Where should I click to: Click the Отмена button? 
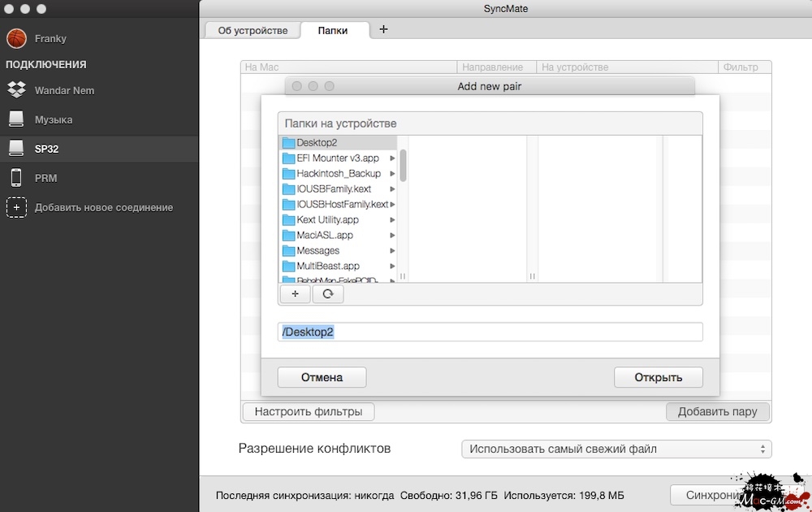click(x=322, y=377)
